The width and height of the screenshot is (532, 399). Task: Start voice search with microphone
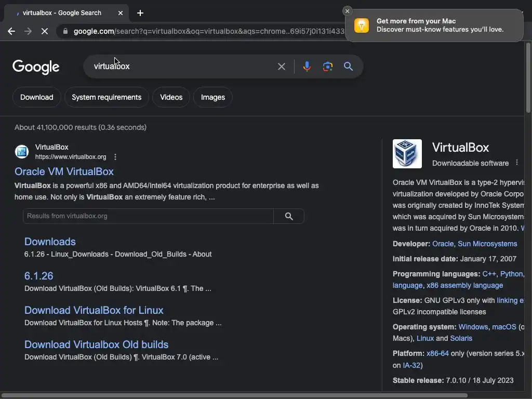pos(307,66)
